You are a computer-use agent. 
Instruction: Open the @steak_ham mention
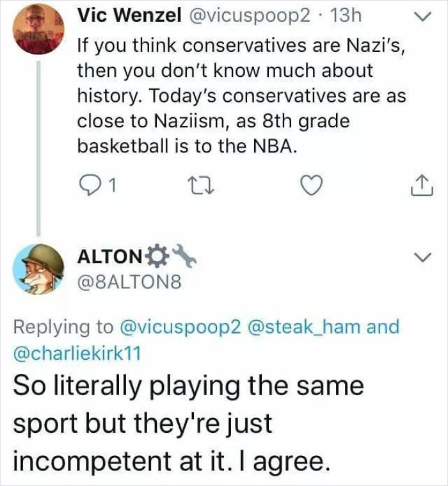click(305, 327)
